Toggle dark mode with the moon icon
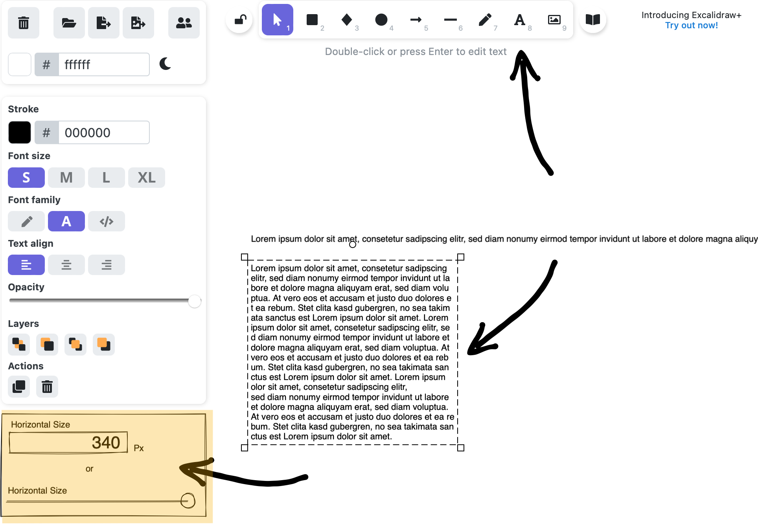Image resolution: width=758 pixels, height=532 pixels. [x=165, y=64]
